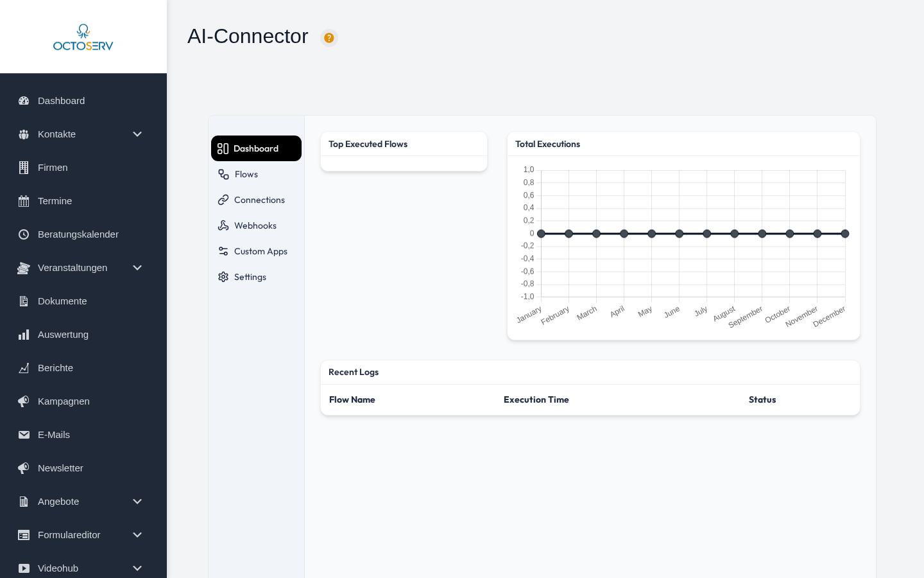Image resolution: width=924 pixels, height=578 pixels.
Task: Open the Angebote dropdown arrow
Action: click(137, 502)
